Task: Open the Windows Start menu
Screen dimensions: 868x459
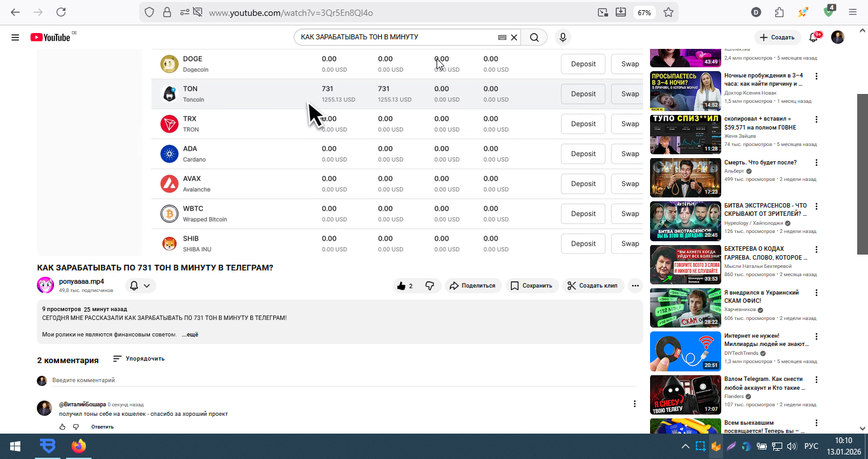Action: [x=15, y=446]
